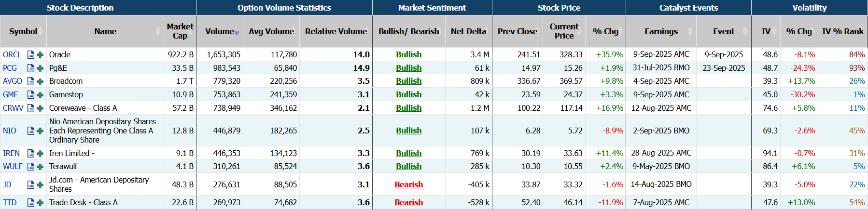
Task: Sort by the Earnings column header
Action: [x=661, y=31]
